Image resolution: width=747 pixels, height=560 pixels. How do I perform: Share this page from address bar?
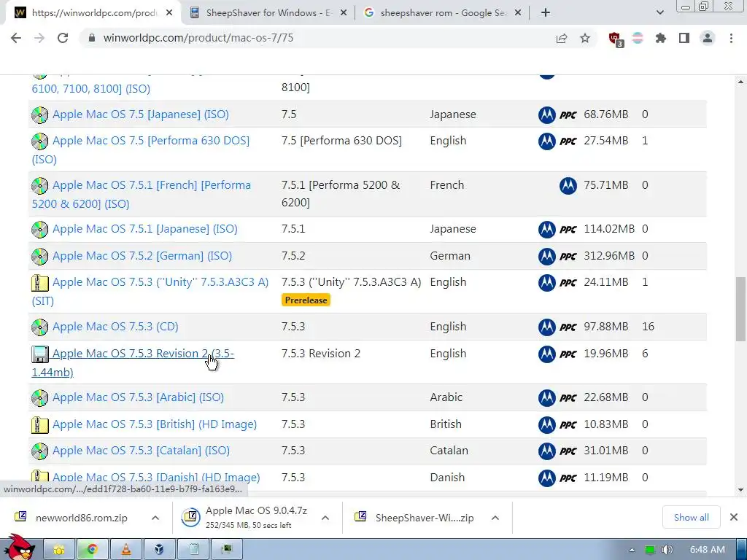coord(562,38)
